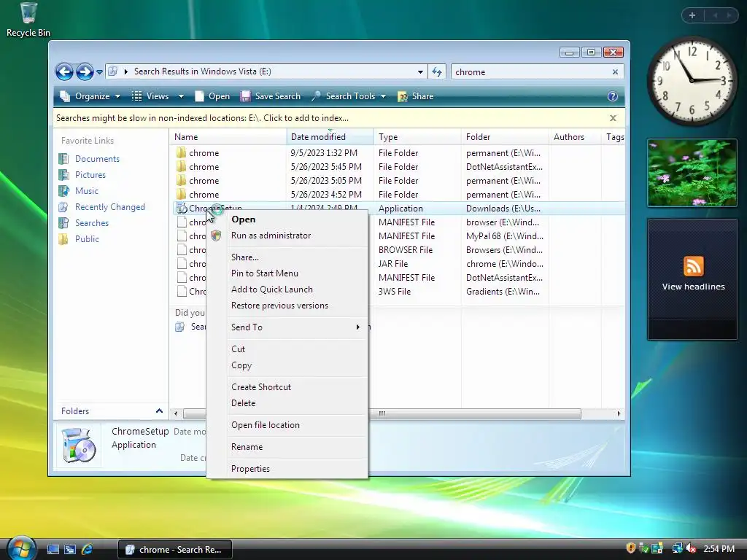This screenshot has width=747, height=560.
Task: Open the Organize menu
Action: coord(90,96)
